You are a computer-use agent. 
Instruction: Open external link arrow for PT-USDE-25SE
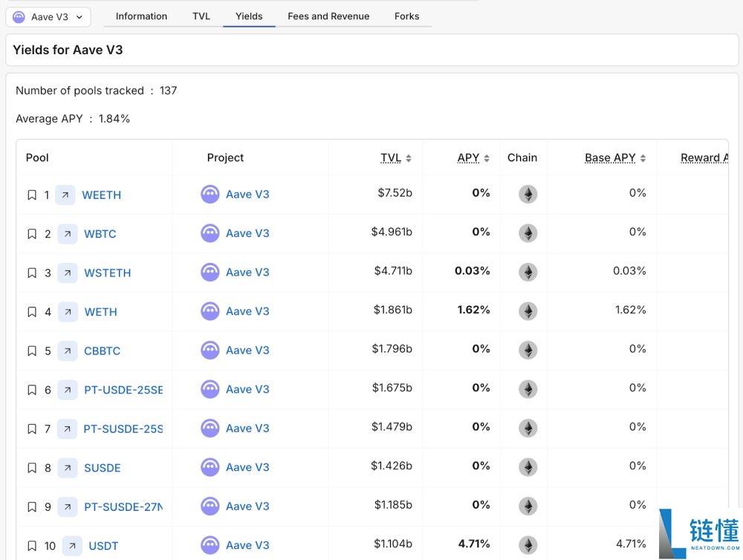[68, 390]
